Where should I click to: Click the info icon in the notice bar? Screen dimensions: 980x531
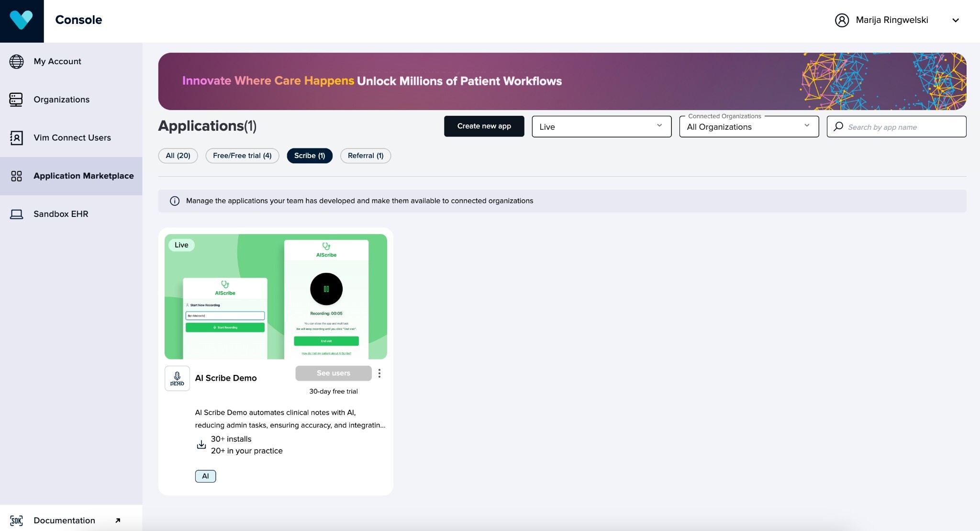[175, 201]
